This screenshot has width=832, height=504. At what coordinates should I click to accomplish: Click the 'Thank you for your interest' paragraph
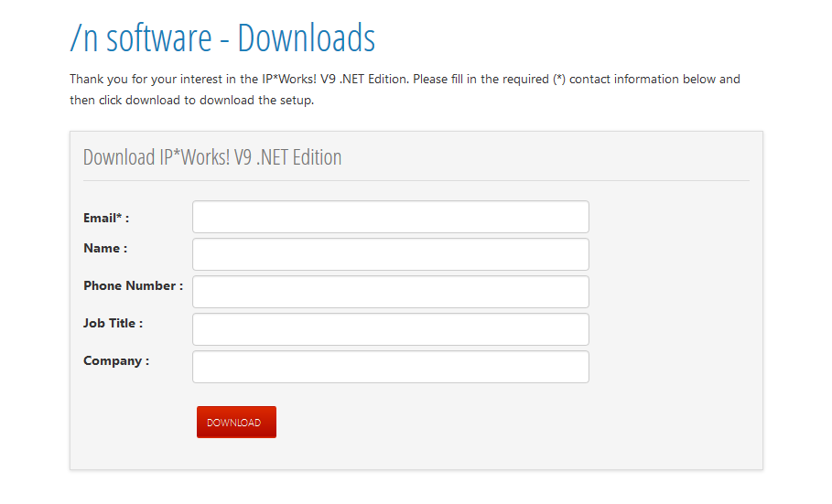(x=405, y=90)
